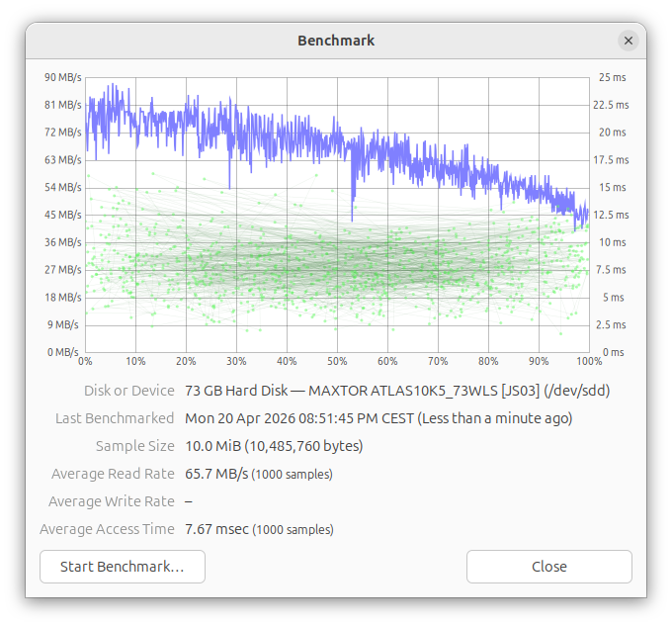
Task: Click the Last Benchmarked date and time value
Action: click(x=378, y=418)
